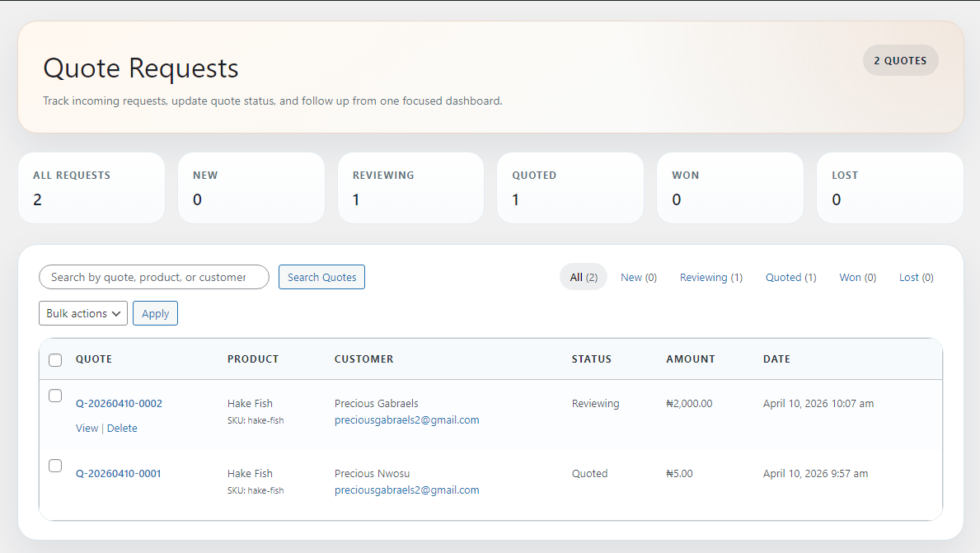Open quote Q-20260410-0001
This screenshot has height=553, width=980.
point(119,473)
